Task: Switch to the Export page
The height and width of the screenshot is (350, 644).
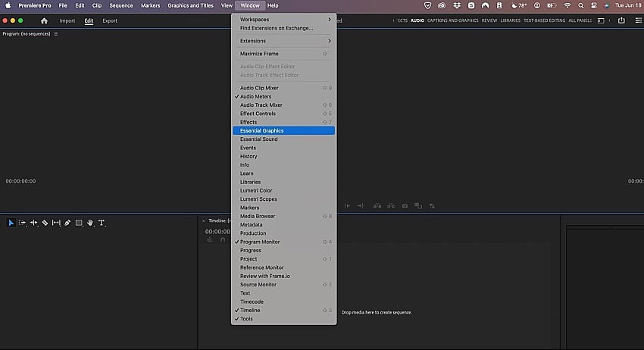Action: (110, 20)
